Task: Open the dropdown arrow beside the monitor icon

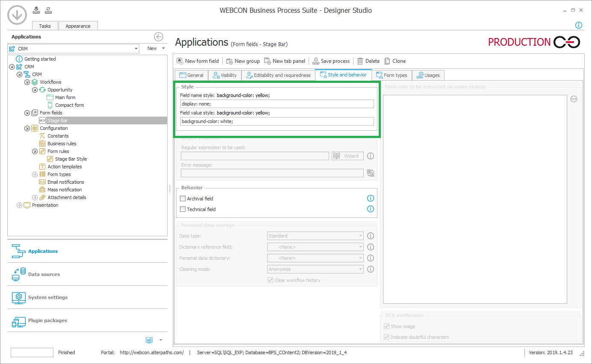Action: coord(161,340)
